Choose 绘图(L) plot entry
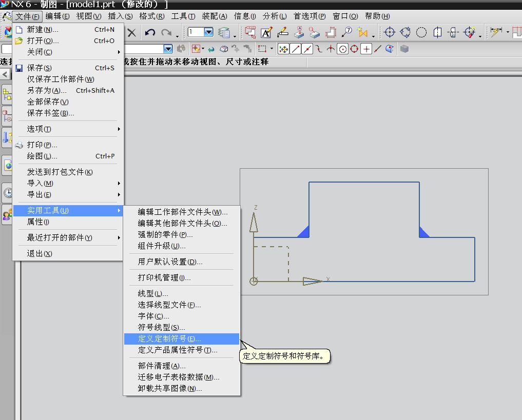522x420 pixels. pos(68,156)
